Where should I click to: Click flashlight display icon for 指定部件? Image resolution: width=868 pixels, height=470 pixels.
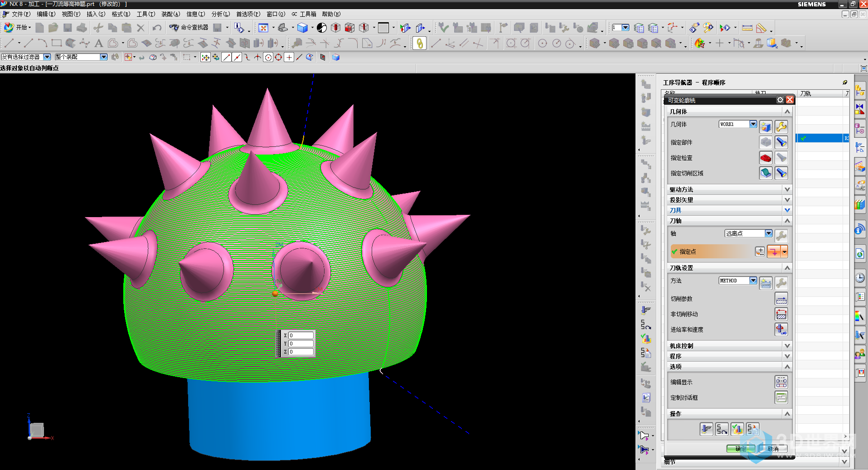tap(781, 142)
